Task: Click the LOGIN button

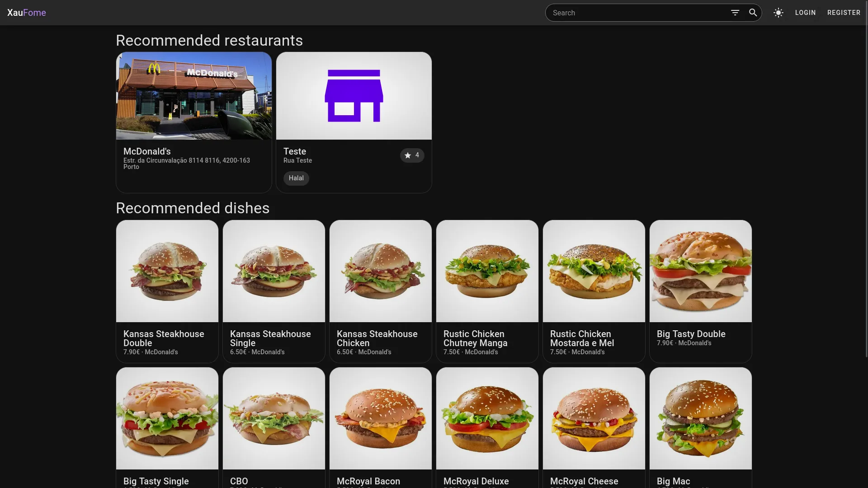Action: (805, 13)
